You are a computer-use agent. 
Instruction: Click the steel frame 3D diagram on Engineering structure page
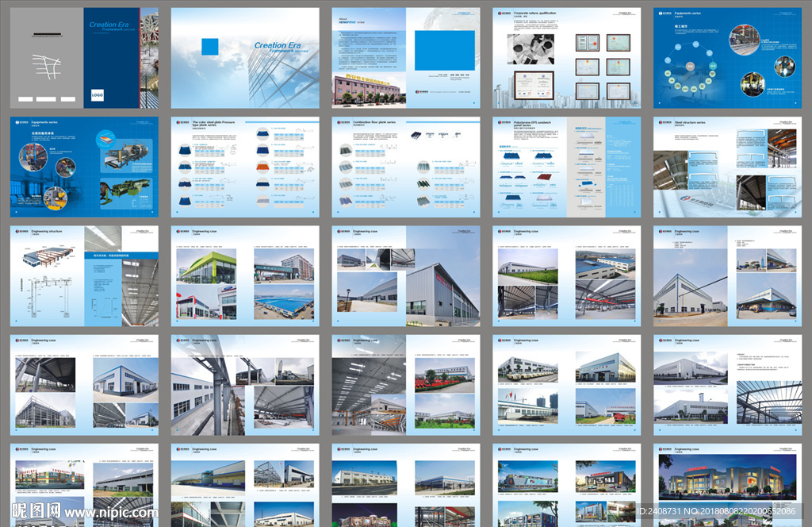coord(48,256)
